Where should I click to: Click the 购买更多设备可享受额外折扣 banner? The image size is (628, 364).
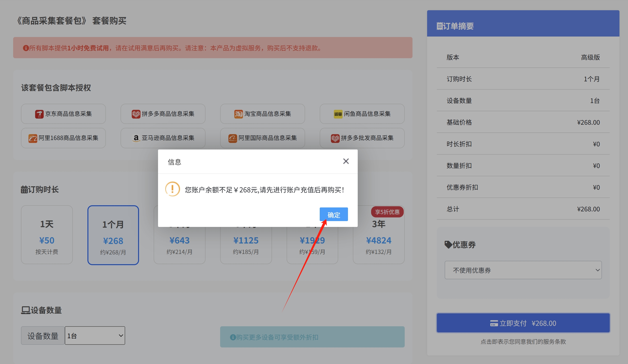point(312,337)
